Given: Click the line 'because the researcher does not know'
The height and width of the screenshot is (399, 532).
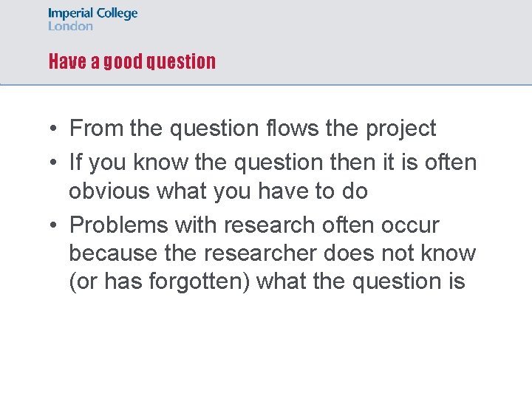Looking at the screenshot, I should pyautogui.click(x=273, y=253).
